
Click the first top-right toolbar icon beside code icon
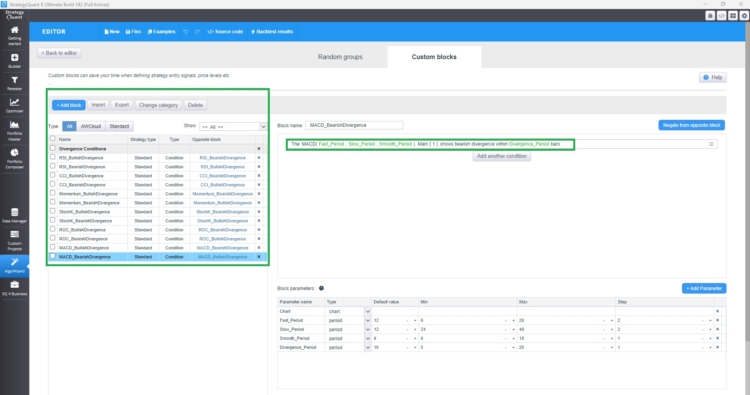[710, 16]
